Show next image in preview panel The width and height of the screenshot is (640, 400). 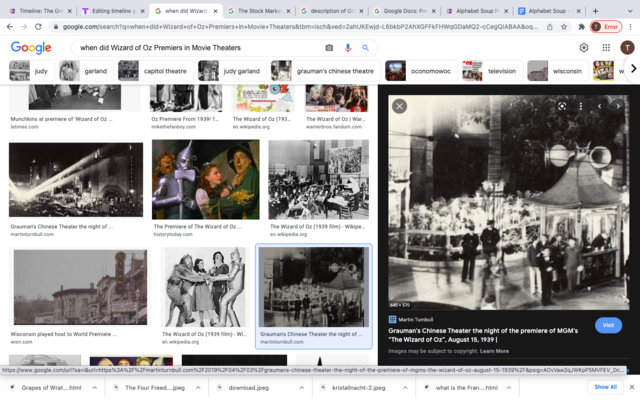click(x=618, y=107)
